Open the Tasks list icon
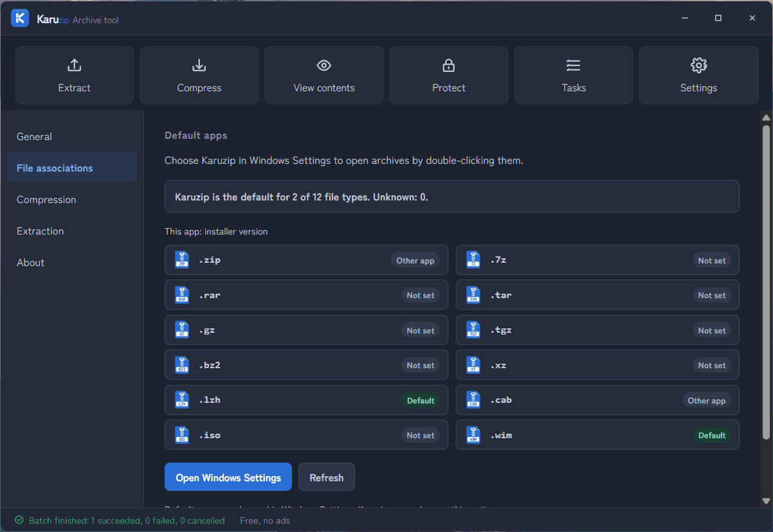 pos(573,65)
